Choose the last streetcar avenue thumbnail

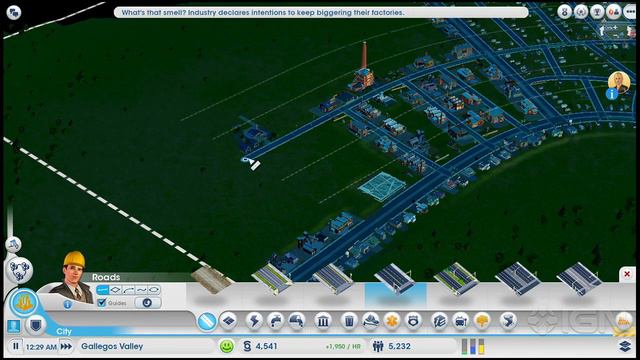[579, 278]
